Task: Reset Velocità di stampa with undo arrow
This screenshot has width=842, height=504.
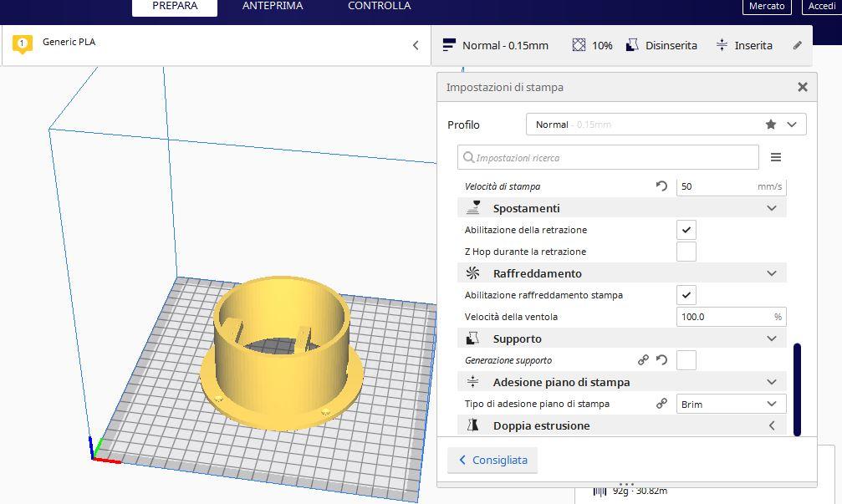Action: click(661, 186)
